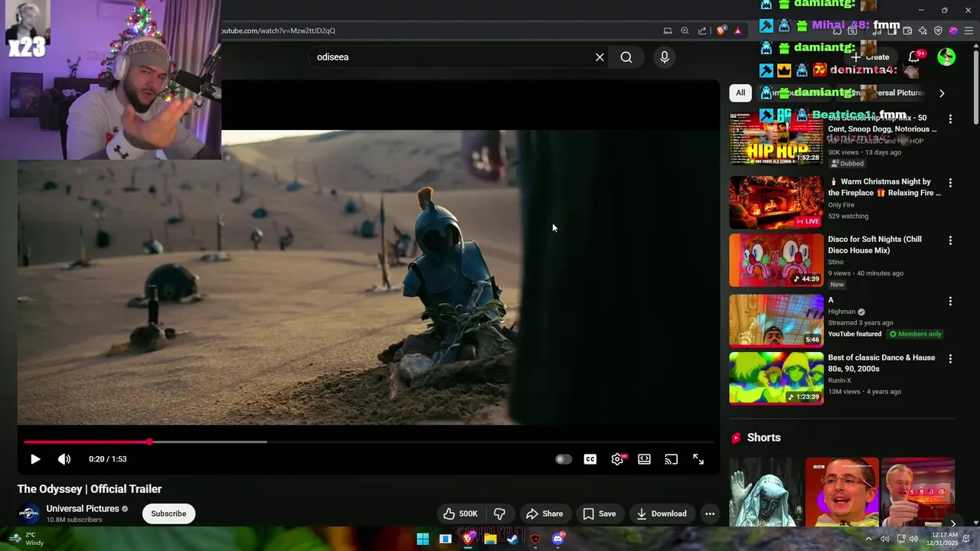Open the more actions three-dot menu below the video
Viewport: 980px width, 551px height.
[x=710, y=514]
